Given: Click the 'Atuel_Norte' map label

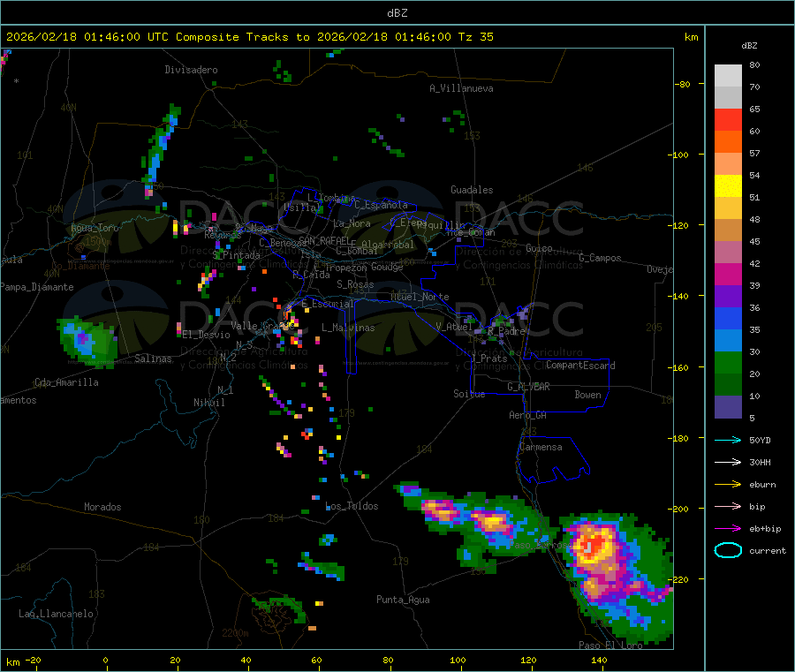Looking at the screenshot, I should 420,297.
